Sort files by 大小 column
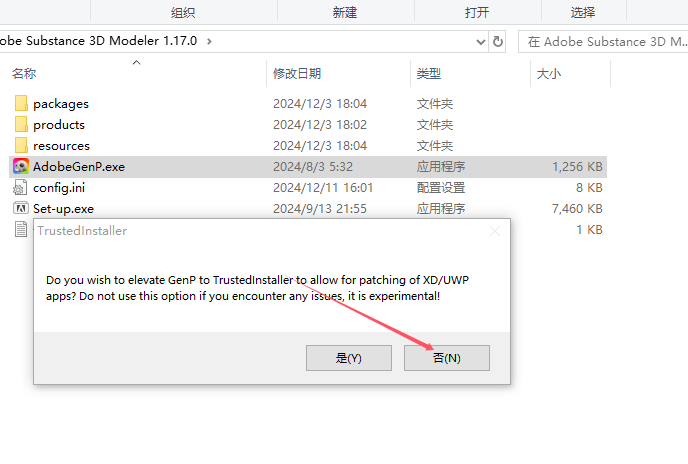This screenshot has width=688, height=464. (x=548, y=73)
